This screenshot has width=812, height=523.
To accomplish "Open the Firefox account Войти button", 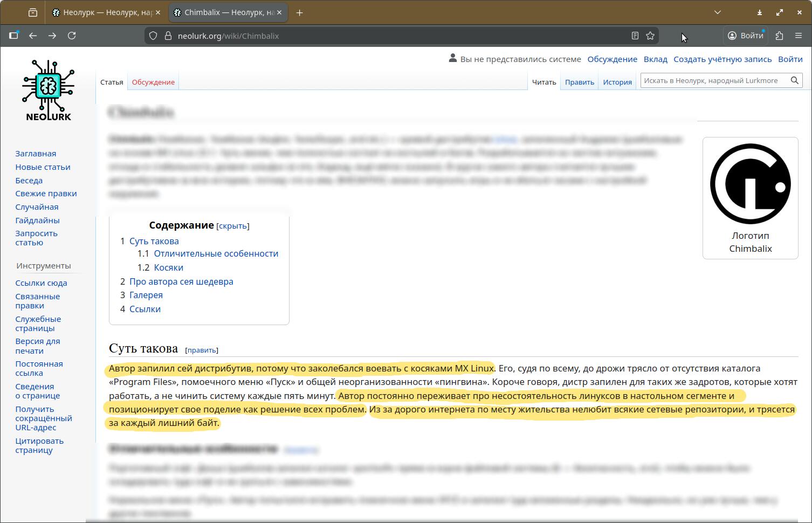I will point(746,36).
